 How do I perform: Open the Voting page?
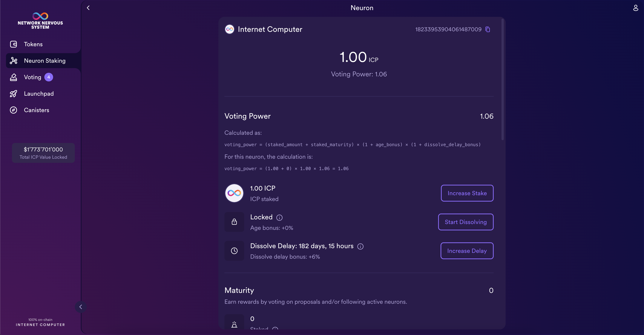pos(33,77)
